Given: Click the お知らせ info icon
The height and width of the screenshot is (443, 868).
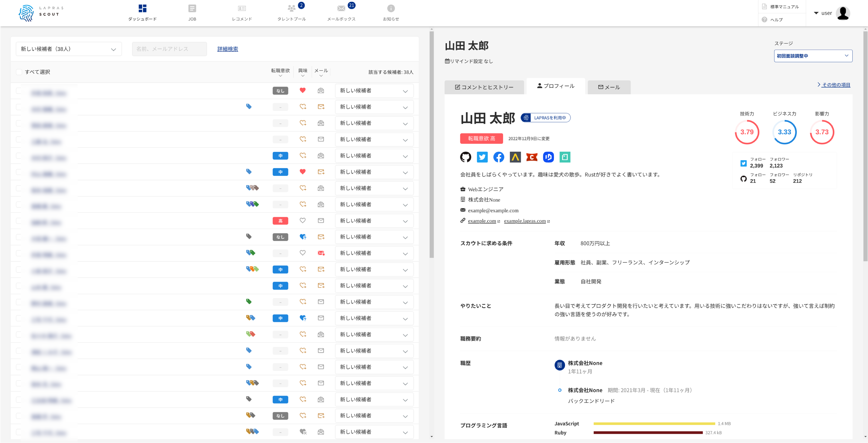Looking at the screenshot, I should point(391,8).
